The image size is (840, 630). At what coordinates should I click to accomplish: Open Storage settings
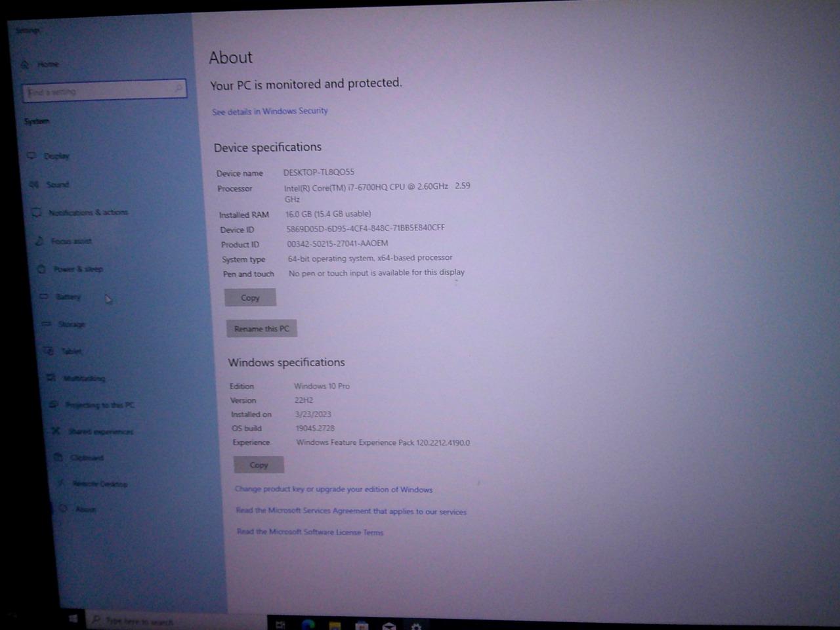click(64, 324)
